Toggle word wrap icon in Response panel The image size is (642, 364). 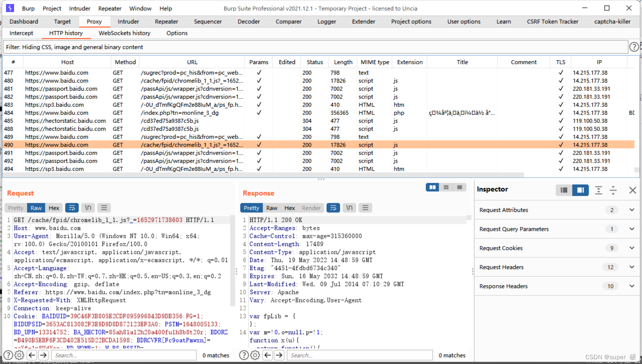pos(333,208)
